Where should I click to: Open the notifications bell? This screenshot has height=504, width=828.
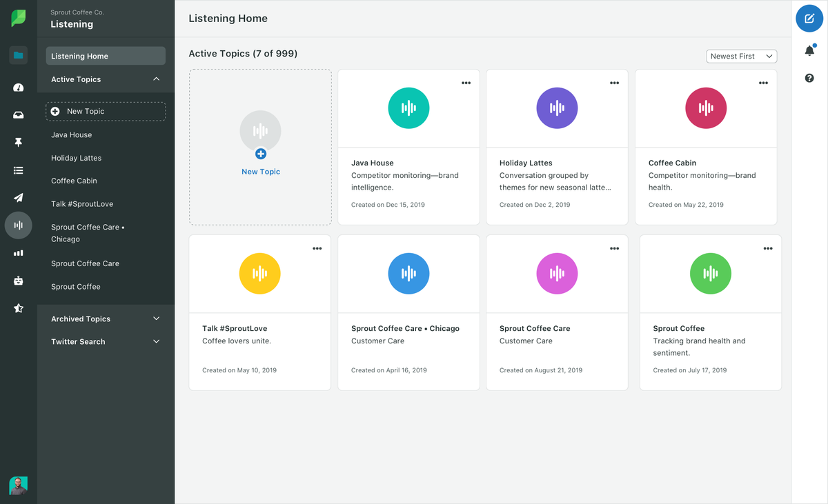(810, 50)
